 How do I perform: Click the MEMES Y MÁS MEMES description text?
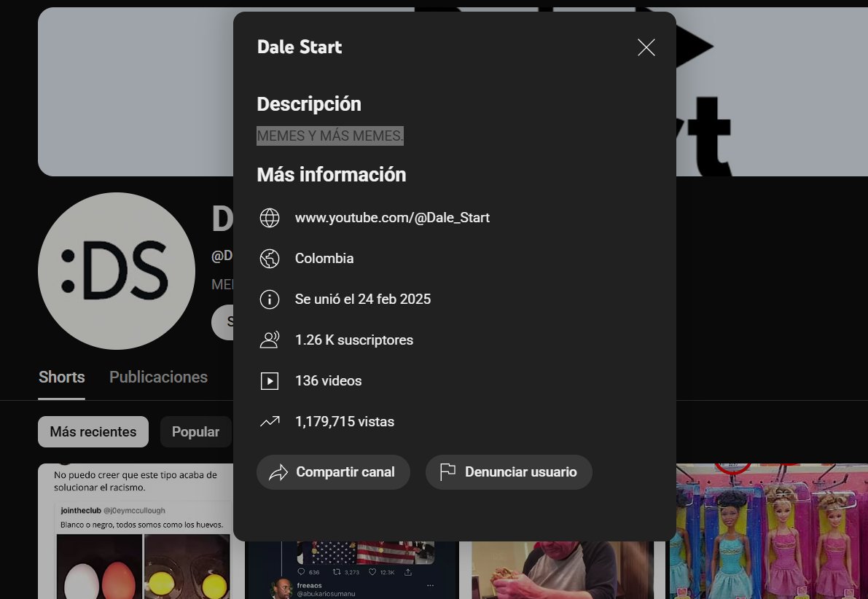click(x=330, y=136)
